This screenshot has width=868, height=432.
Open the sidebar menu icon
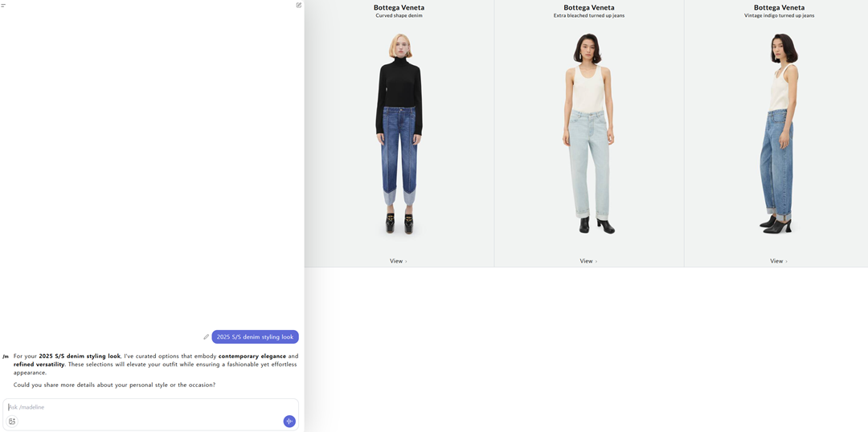2,5
